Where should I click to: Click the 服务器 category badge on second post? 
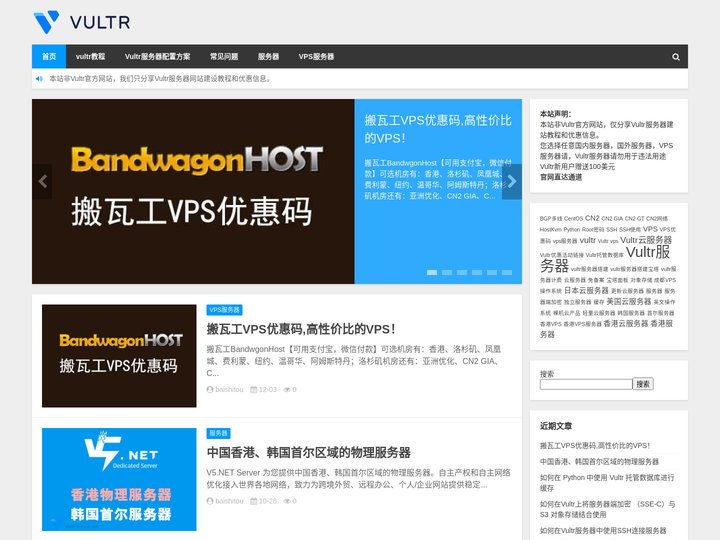click(219, 433)
